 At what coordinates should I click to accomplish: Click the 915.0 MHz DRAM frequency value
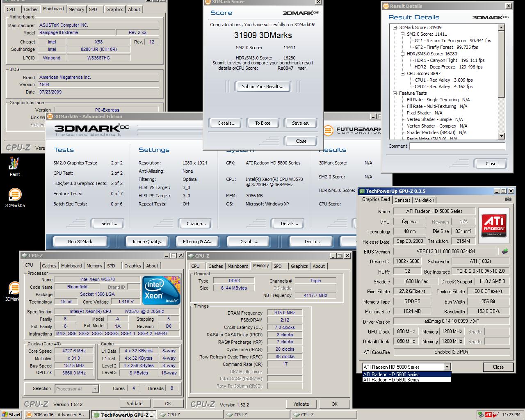(285, 313)
